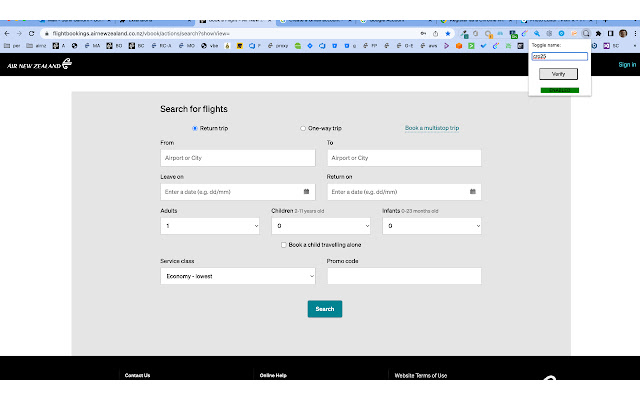Image resolution: width=640 pixels, height=400 pixels.
Task: Click the Verify button in extension popup
Action: pos(558,74)
